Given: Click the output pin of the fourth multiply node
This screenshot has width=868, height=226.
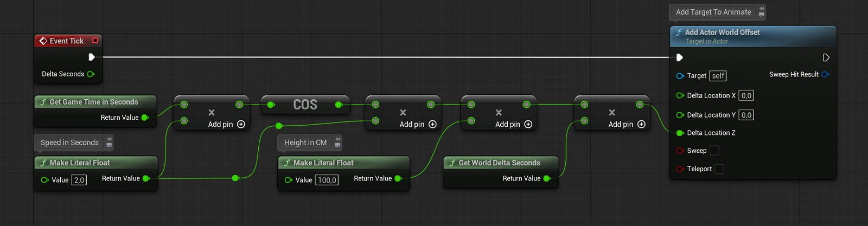Looking at the screenshot, I should [640, 105].
